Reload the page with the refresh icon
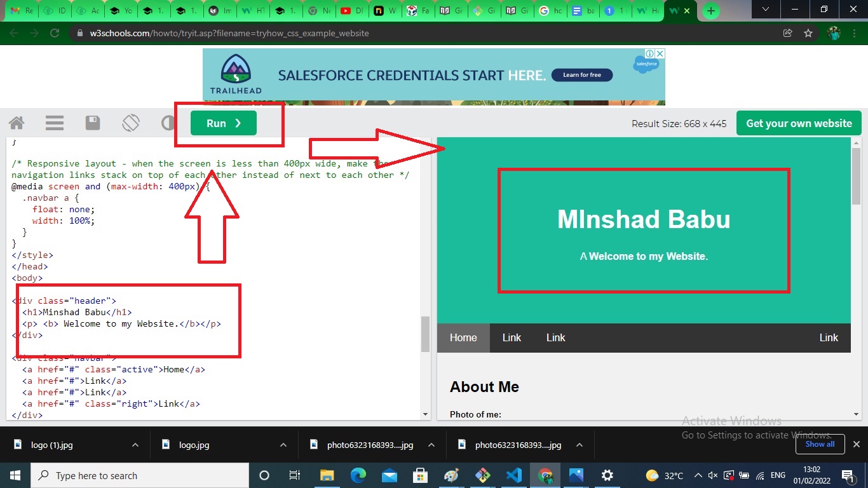This screenshot has width=868, height=488. pyautogui.click(x=54, y=33)
